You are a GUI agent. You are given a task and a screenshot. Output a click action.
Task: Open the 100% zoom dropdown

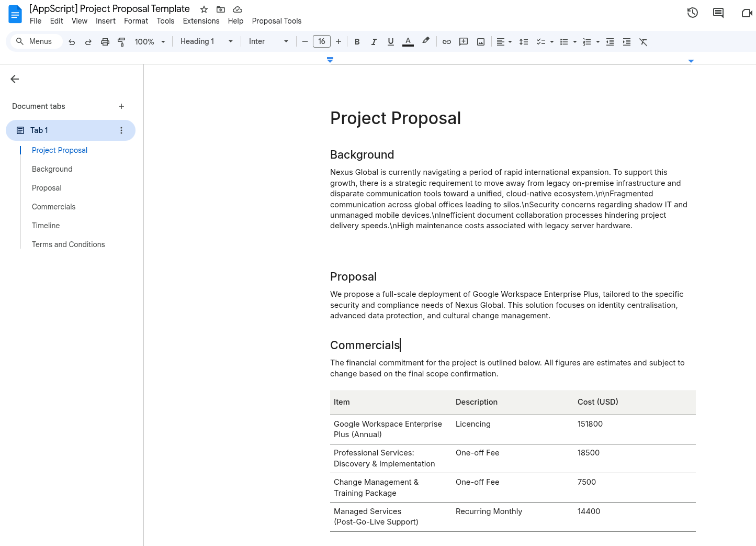pos(150,41)
